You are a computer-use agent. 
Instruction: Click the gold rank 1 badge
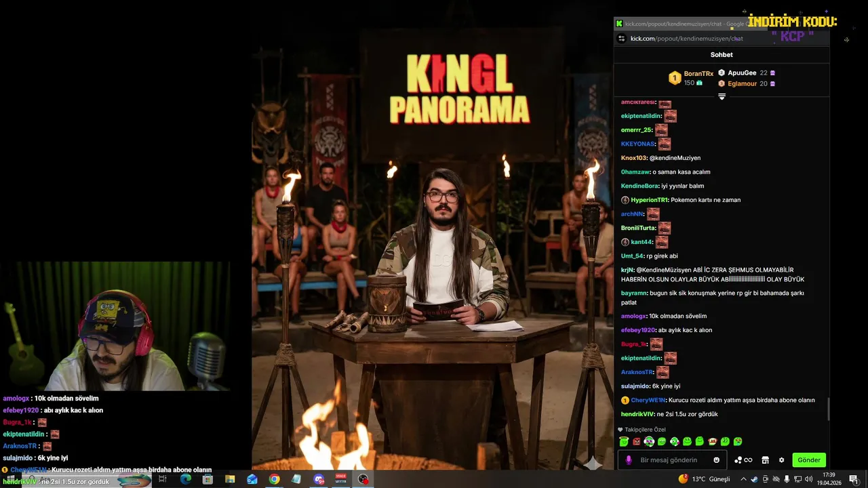tap(675, 78)
